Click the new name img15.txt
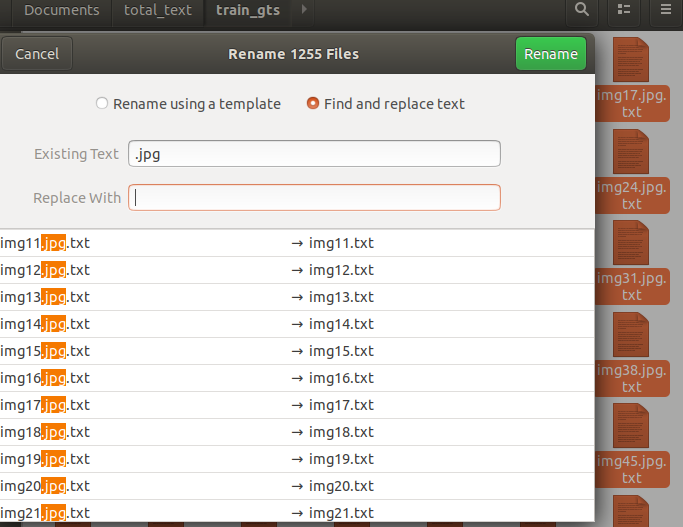 tap(341, 351)
